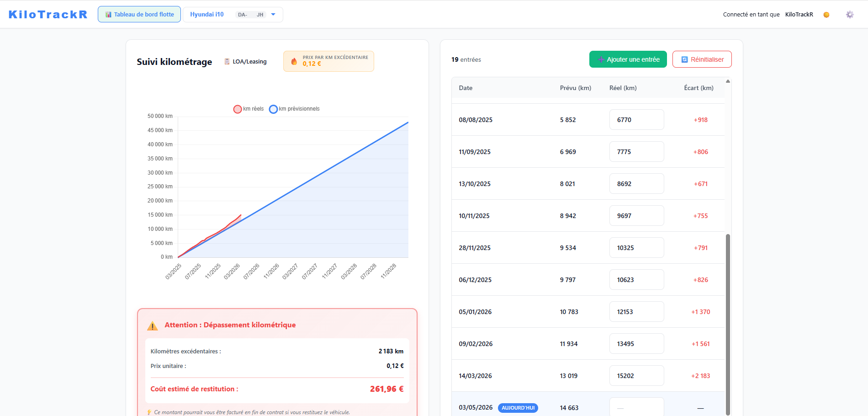The image size is (868, 416).
Task: Click the refresh icon in Réinitialiser button
Action: click(685, 59)
